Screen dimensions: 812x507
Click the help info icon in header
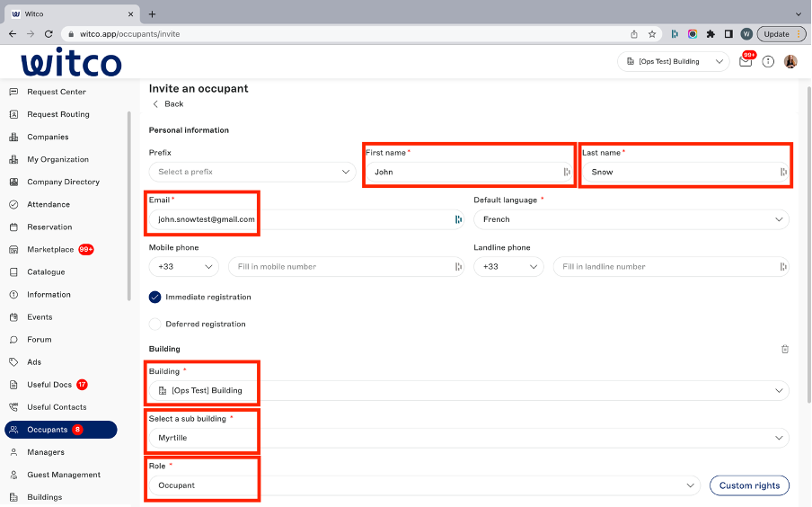(768, 62)
